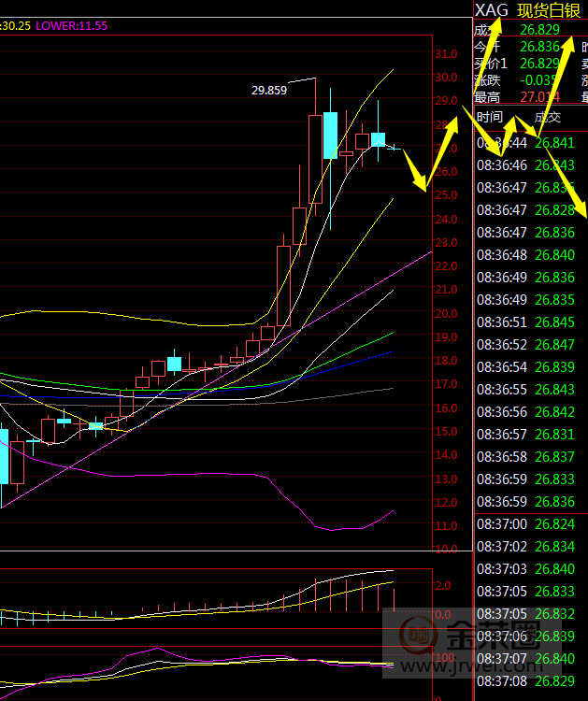Click the 26.837 trade price
This screenshot has height=701, width=588.
point(554,457)
